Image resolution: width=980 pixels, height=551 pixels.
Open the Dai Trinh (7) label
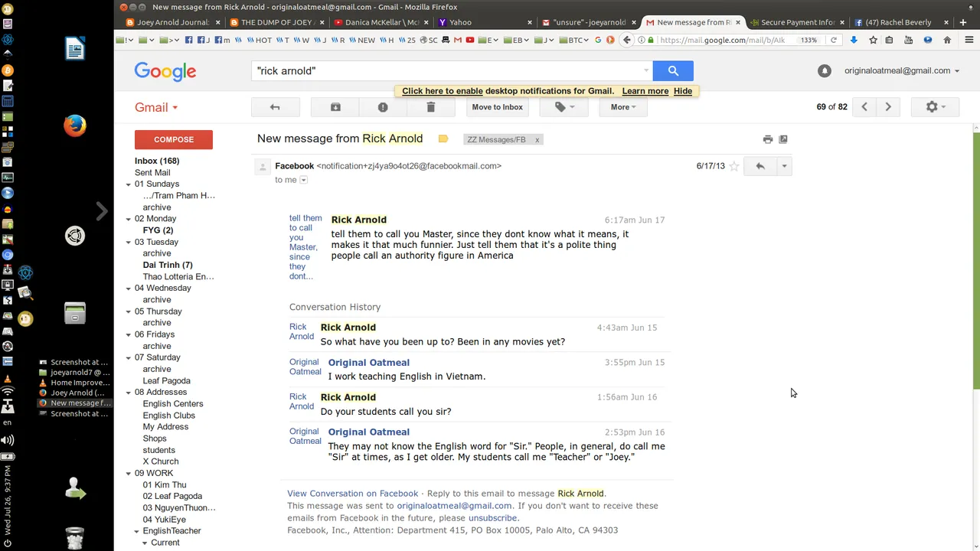click(168, 265)
